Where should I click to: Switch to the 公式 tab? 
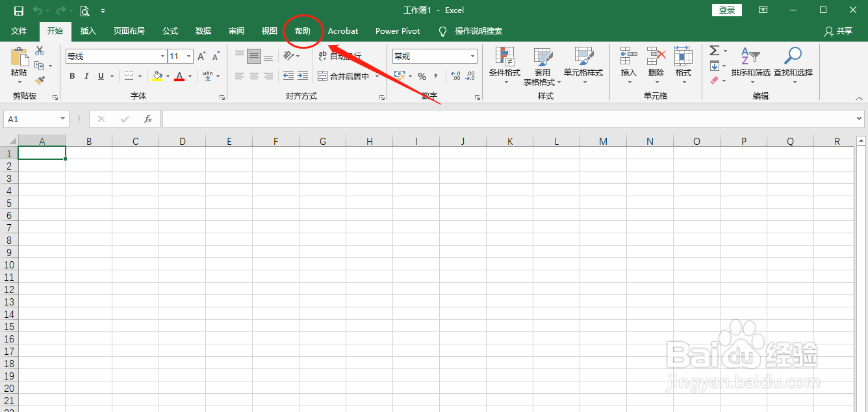point(170,31)
